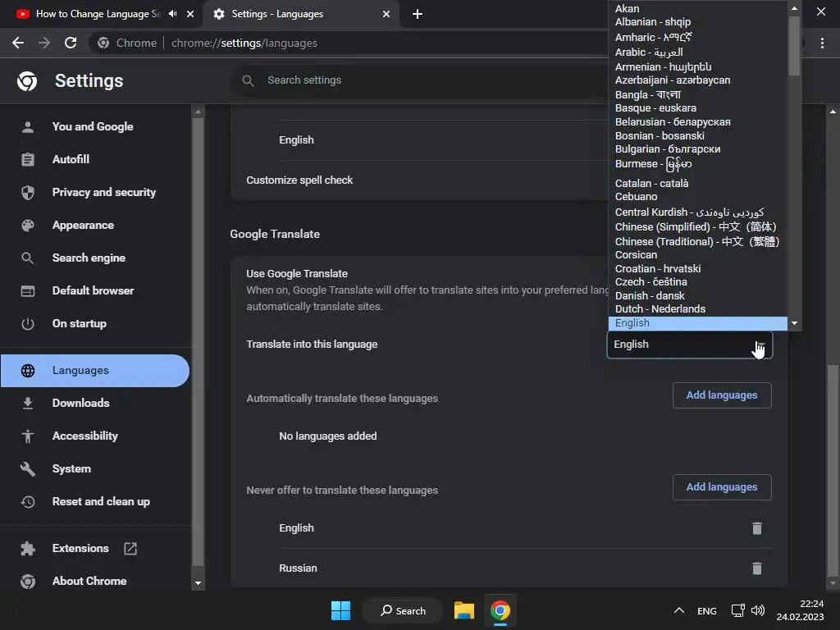Add languages to automatically translate
This screenshot has width=840, height=630.
click(x=722, y=395)
